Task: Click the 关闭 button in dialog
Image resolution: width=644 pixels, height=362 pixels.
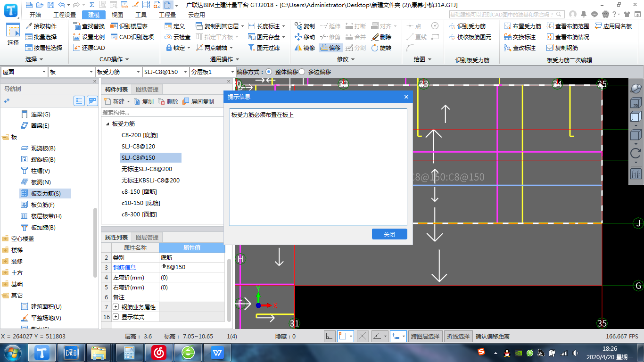Action: [389, 234]
